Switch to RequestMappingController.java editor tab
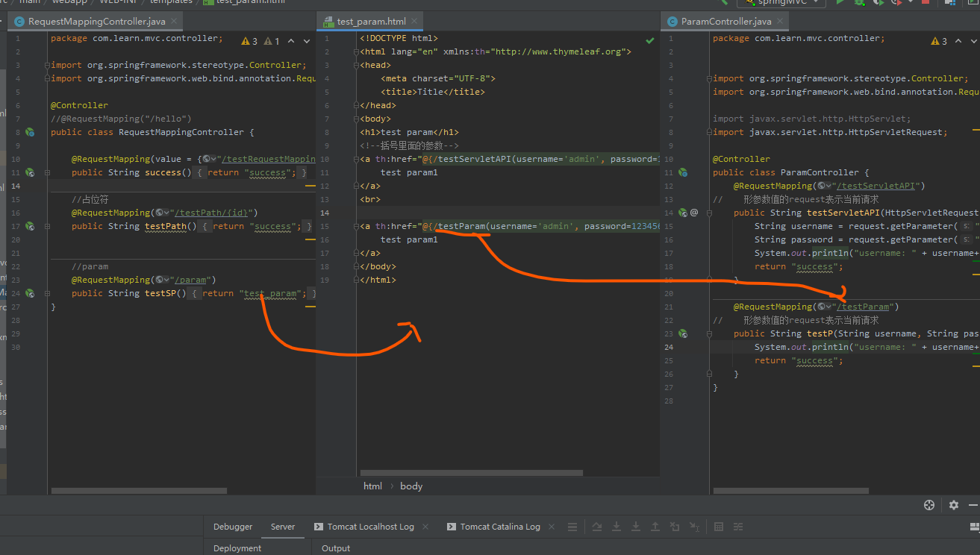 (x=94, y=22)
